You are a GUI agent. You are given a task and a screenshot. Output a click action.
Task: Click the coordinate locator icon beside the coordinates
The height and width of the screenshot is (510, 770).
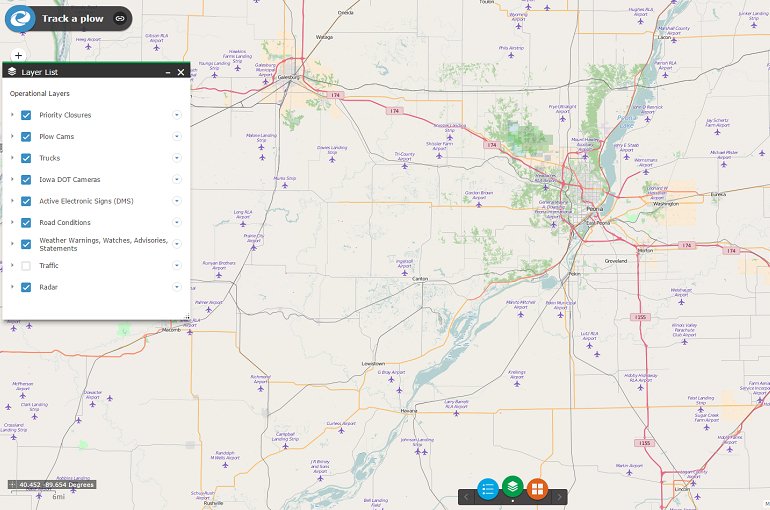(x=12, y=484)
